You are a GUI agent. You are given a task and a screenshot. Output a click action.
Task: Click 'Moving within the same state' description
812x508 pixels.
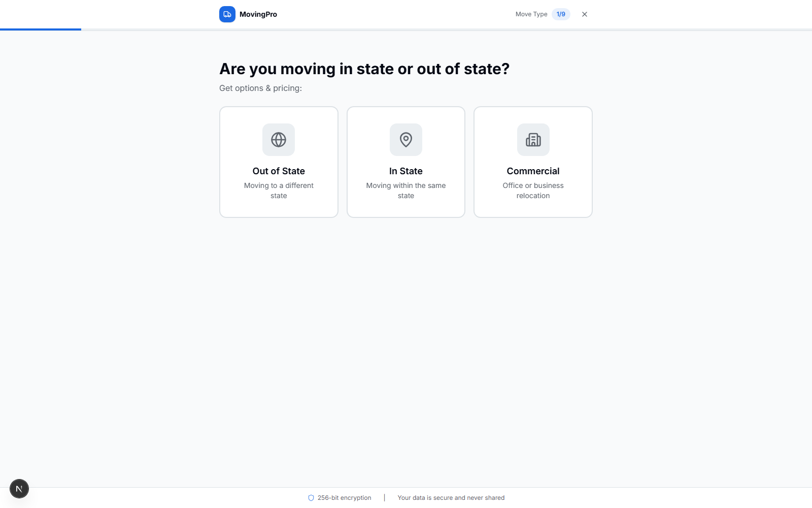[406, 190]
